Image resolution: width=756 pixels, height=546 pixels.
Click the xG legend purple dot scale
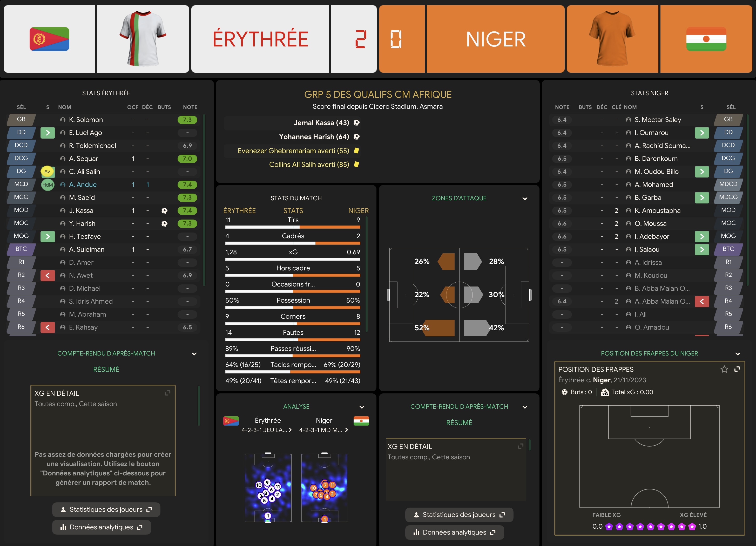tap(650, 527)
